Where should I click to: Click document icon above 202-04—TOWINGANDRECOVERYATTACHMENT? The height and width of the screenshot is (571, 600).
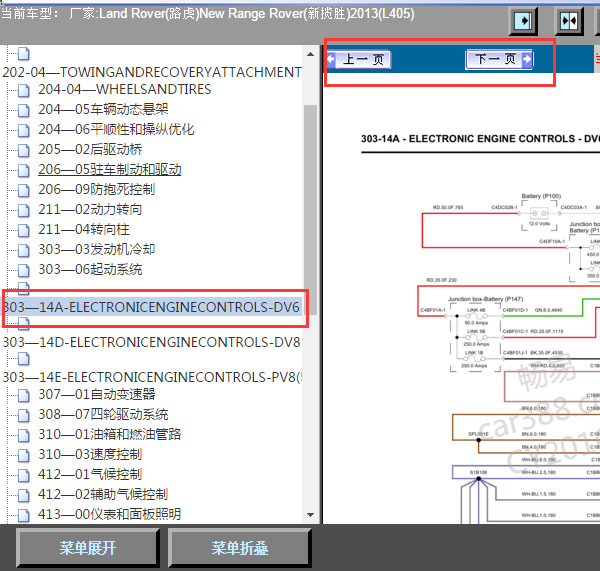pos(24,54)
